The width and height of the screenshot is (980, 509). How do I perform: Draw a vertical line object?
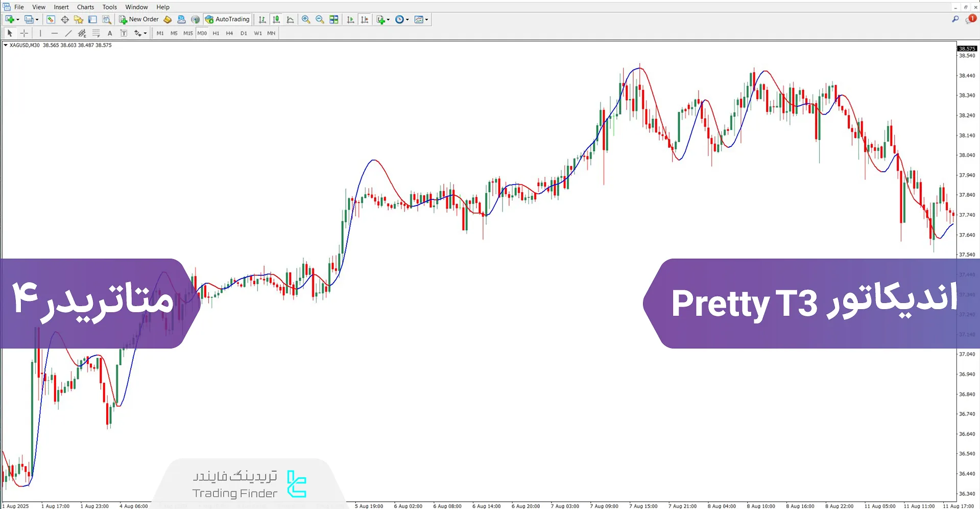(40, 33)
